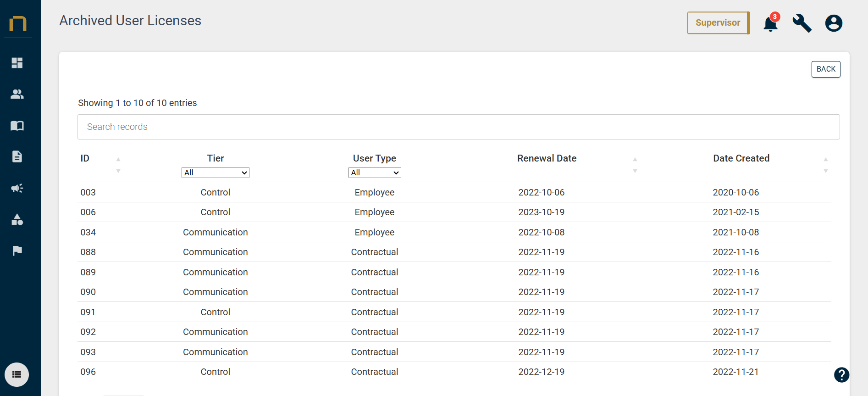Click the ID column header
Screen dimensions: 868x396
coord(85,158)
